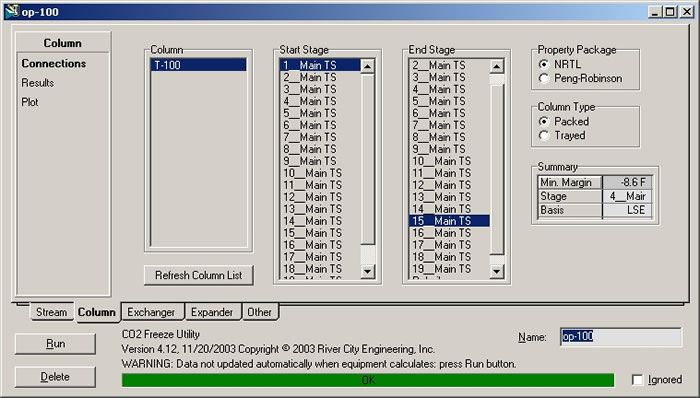Select 3__Main TS in Start Stage
700x398 pixels.
(x=320, y=89)
